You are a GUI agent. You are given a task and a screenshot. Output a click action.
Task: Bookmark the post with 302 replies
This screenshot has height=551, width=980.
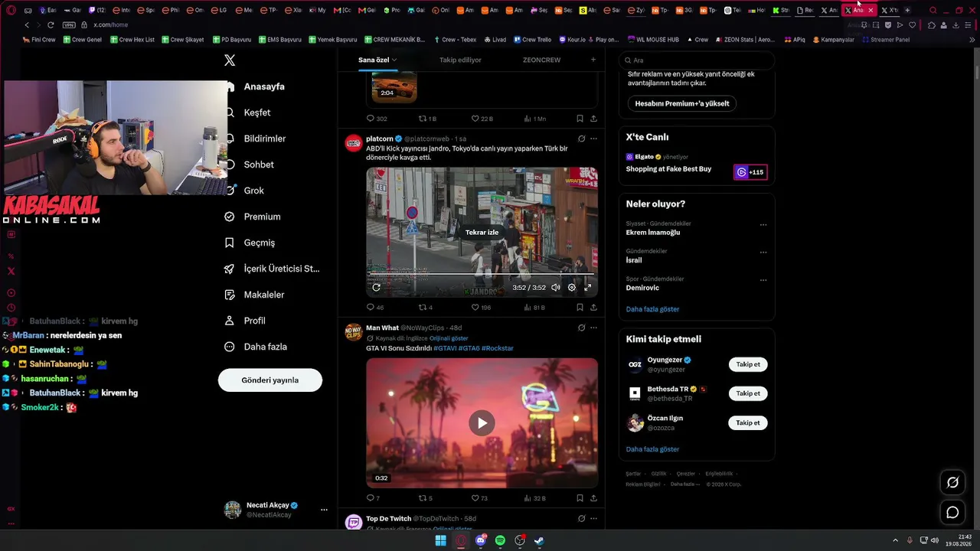(x=580, y=119)
